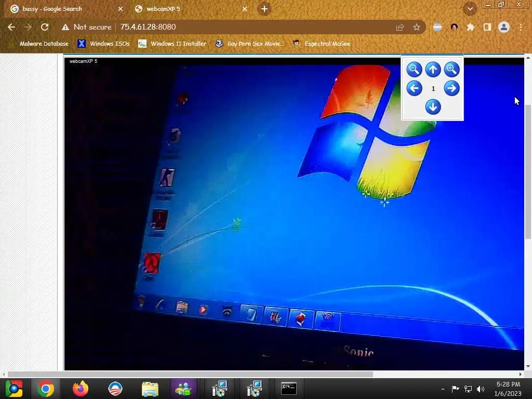Click the webcamXP 5 overlay text

point(84,61)
